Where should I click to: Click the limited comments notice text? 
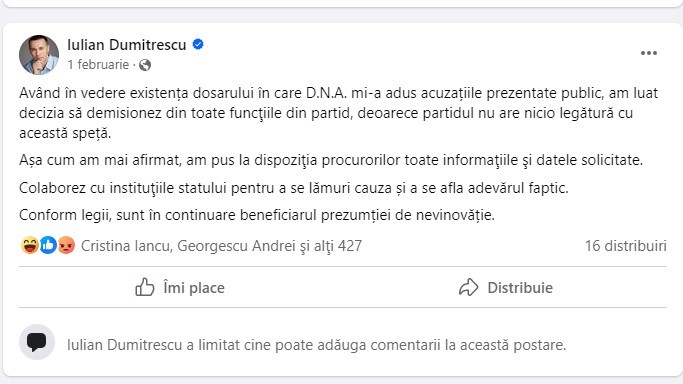pyautogui.click(x=316, y=345)
